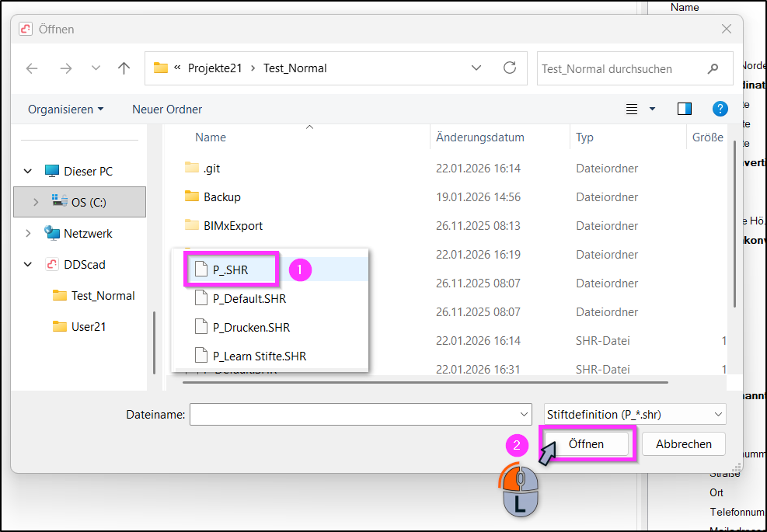Expand the OS (C:) drive node

tap(35, 202)
